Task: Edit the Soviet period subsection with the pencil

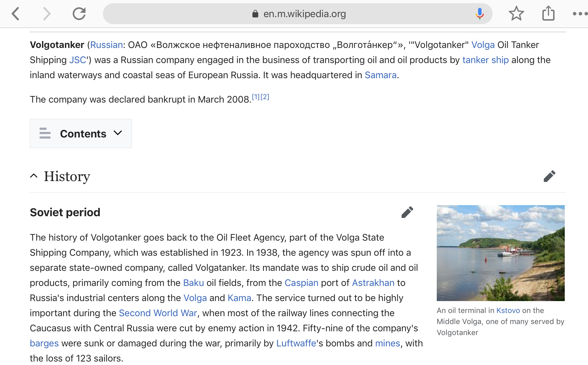Action: pos(407,212)
